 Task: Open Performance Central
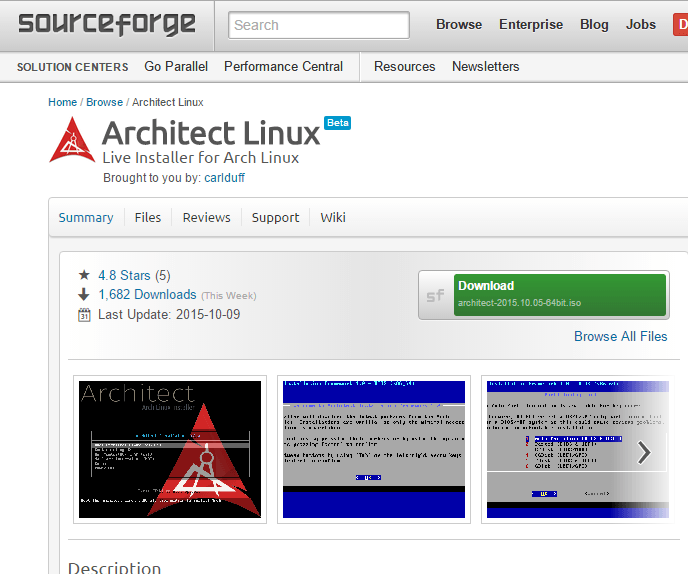click(283, 66)
